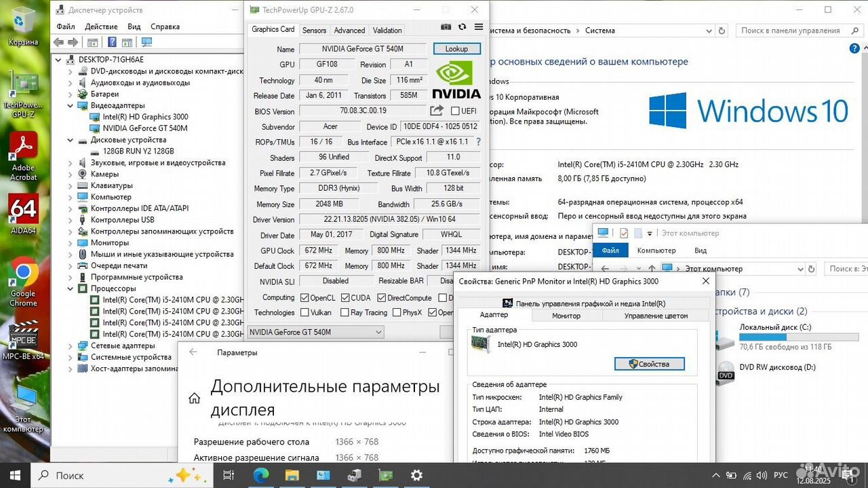
Task: Open File Explorer from taskbar
Action: tap(292, 475)
